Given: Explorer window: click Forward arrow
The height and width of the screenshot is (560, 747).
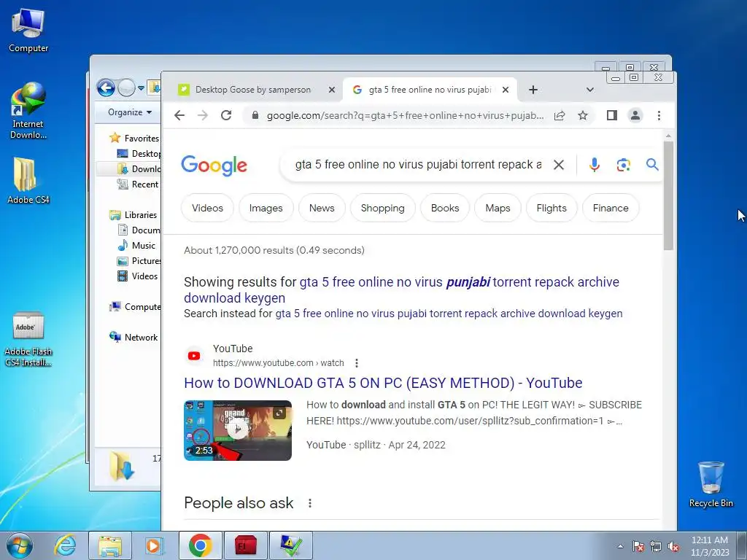Looking at the screenshot, I should tap(126, 88).
